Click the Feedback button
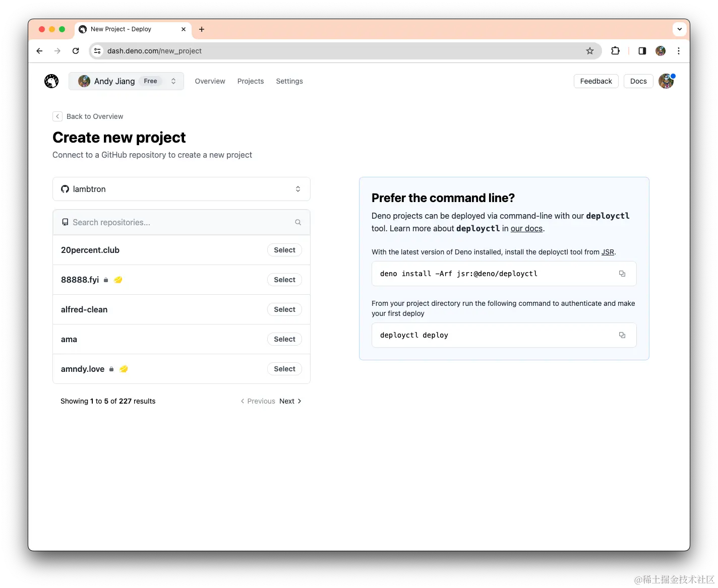The image size is (718, 588). click(596, 81)
